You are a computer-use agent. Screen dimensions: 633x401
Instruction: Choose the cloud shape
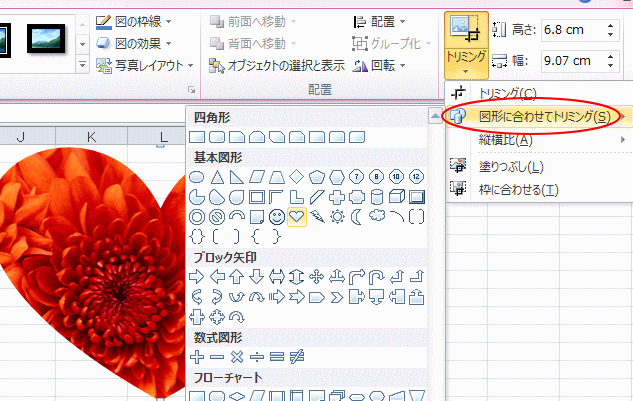pyautogui.click(x=377, y=216)
